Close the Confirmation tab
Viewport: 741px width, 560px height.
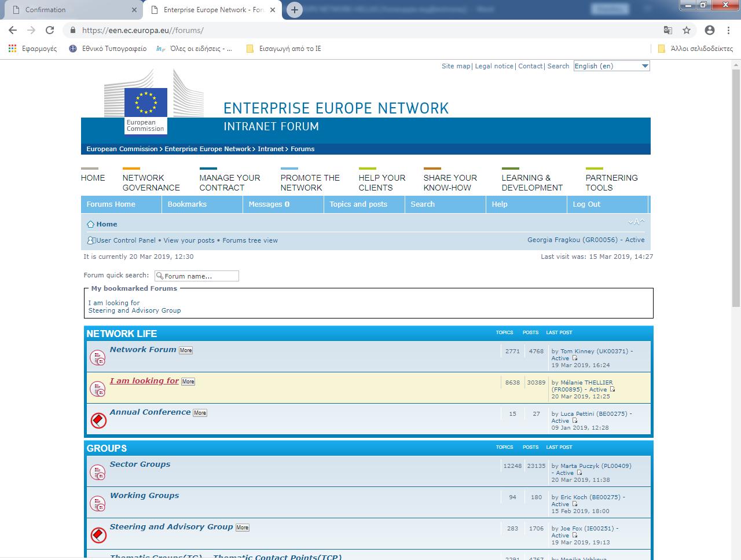(134, 10)
